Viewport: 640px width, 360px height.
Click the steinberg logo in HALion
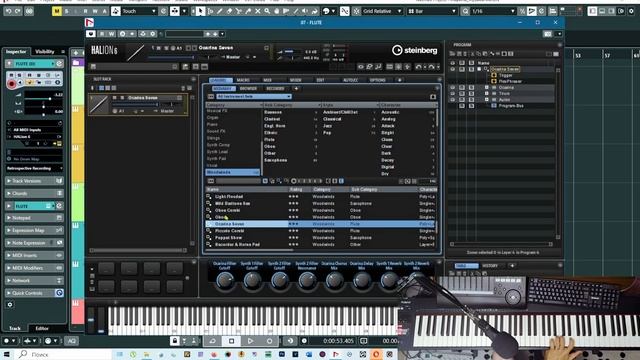click(x=415, y=50)
